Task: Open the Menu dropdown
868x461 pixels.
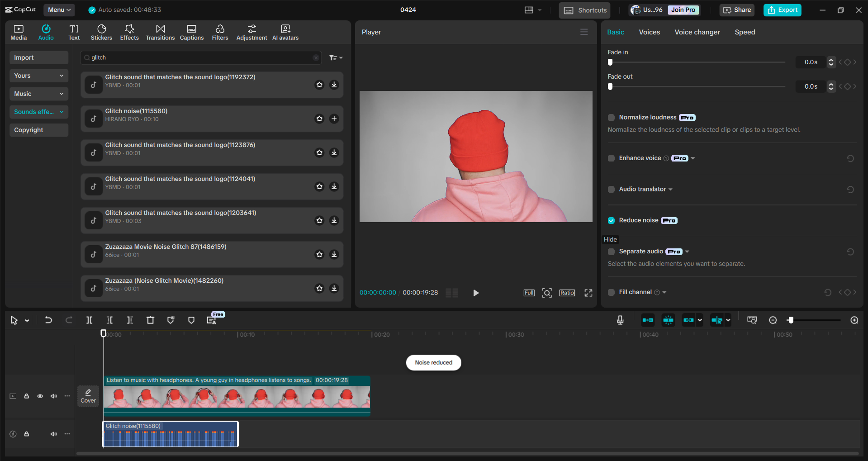Action: tap(58, 10)
